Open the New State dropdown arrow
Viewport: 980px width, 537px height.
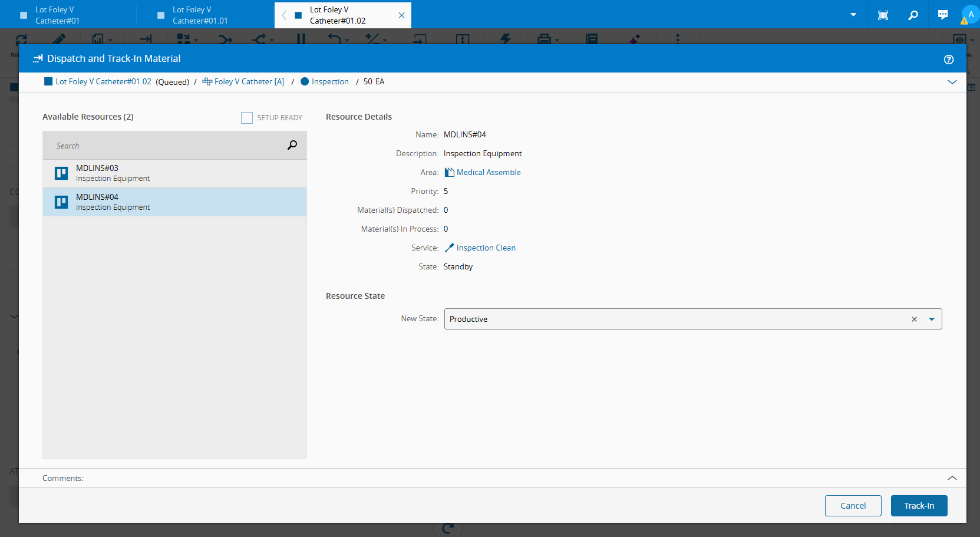tap(932, 319)
